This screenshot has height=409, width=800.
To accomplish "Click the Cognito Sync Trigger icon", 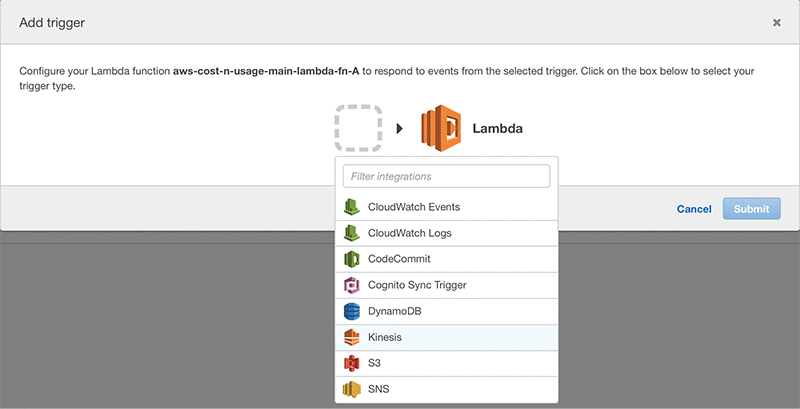I will click(x=352, y=285).
